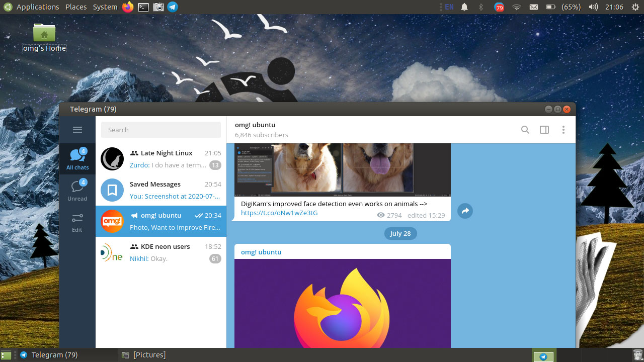The height and width of the screenshot is (362, 644).
Task: Open the Late Night Linux chat
Action: click(161, 159)
